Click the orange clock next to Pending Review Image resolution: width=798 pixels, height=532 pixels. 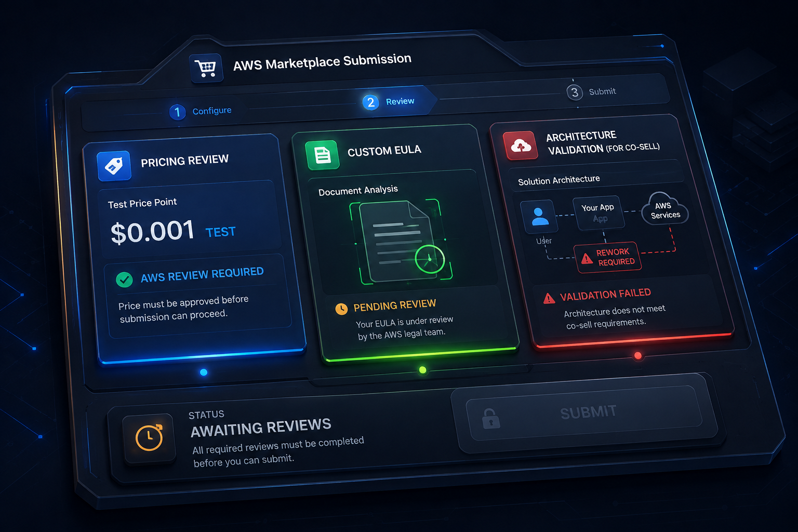[x=341, y=309]
